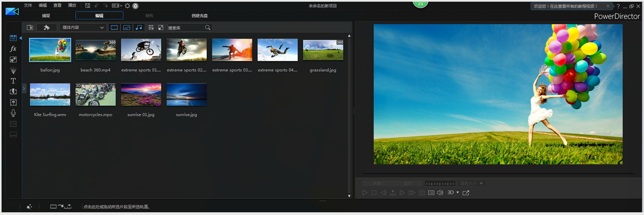
Task: Open the voice-over recording room microphone
Action: pyautogui.click(x=13, y=113)
